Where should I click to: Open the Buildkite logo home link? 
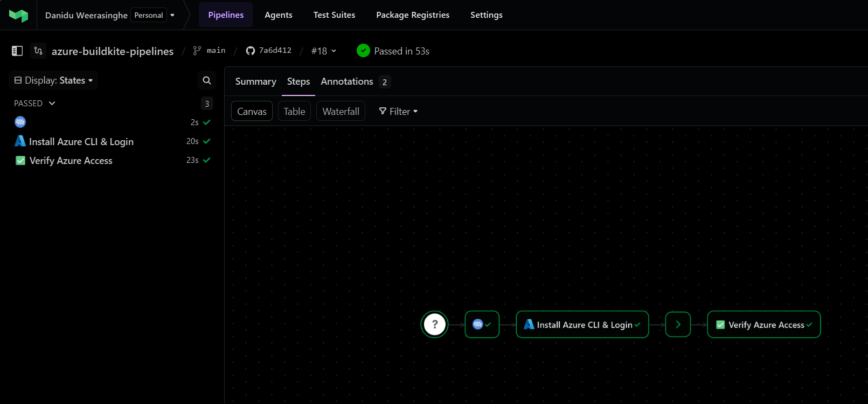(18, 15)
